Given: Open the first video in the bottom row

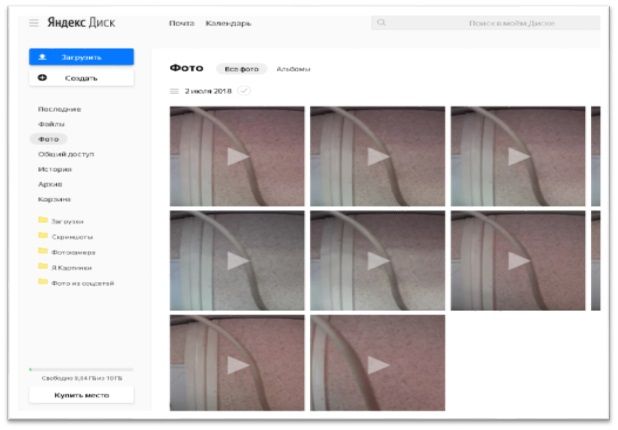Looking at the screenshot, I should coord(237,363).
